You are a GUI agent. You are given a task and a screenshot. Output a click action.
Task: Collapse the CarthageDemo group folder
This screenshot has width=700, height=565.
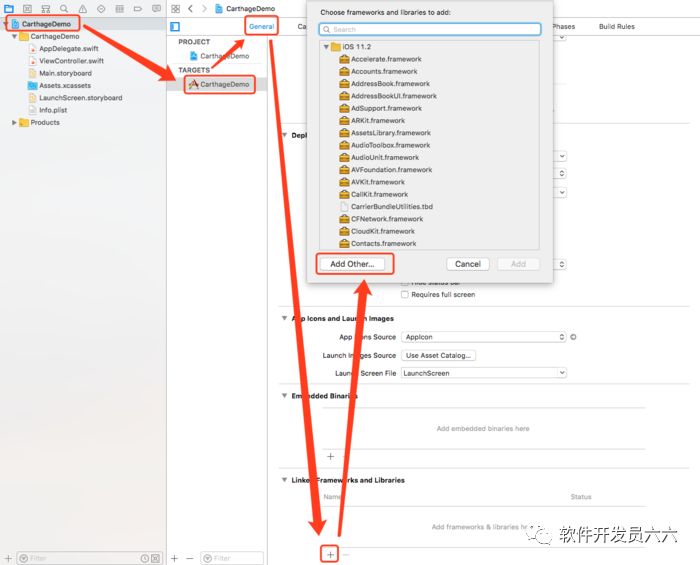(14, 36)
